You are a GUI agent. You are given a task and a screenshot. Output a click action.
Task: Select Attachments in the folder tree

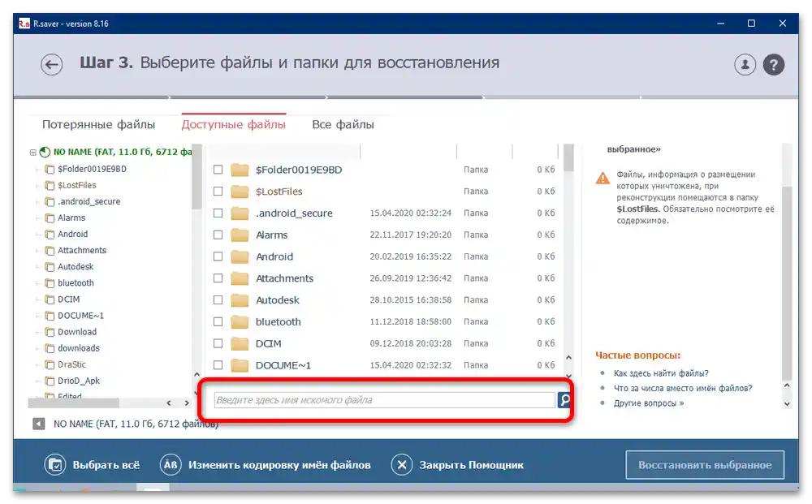click(x=82, y=251)
